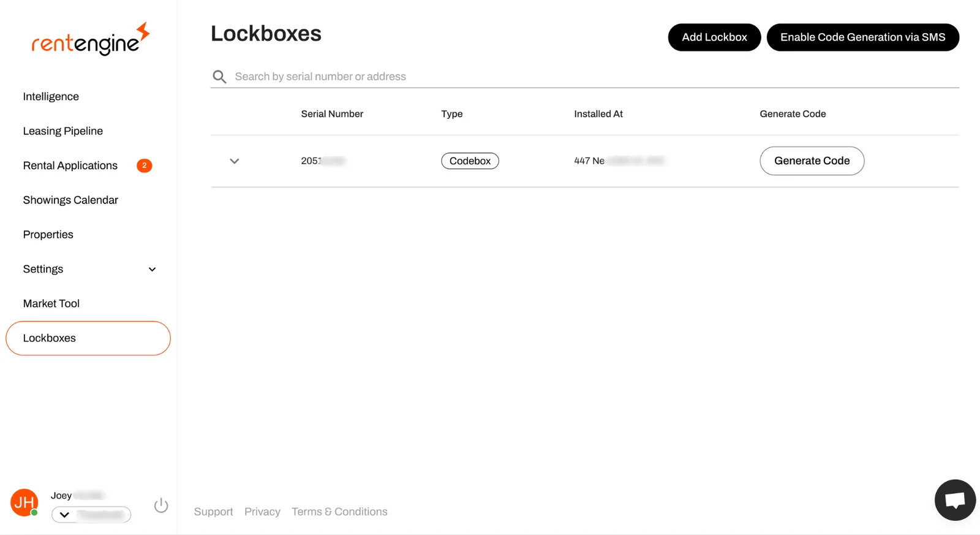
Task: Open the Showings Calendar page
Action: (70, 199)
